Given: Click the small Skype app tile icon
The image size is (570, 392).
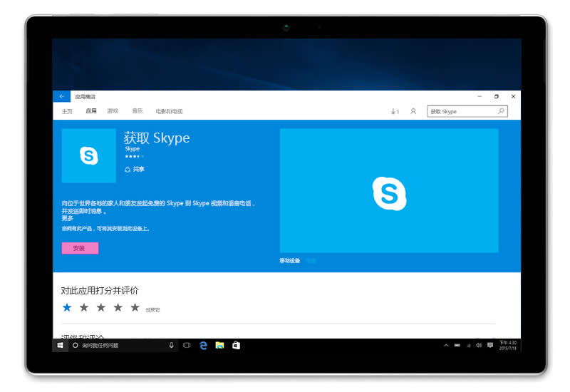Looking at the screenshot, I should (88, 155).
